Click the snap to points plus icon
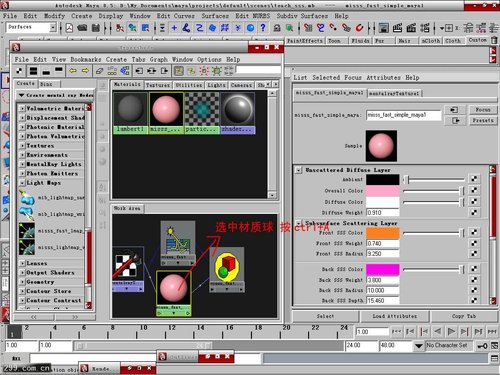This screenshot has height=375, width=500. pos(174,28)
